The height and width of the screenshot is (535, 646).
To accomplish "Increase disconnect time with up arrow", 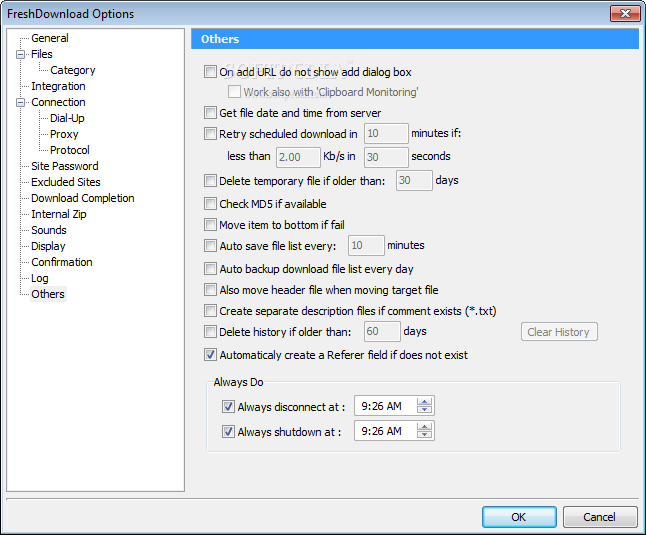I will [424, 402].
